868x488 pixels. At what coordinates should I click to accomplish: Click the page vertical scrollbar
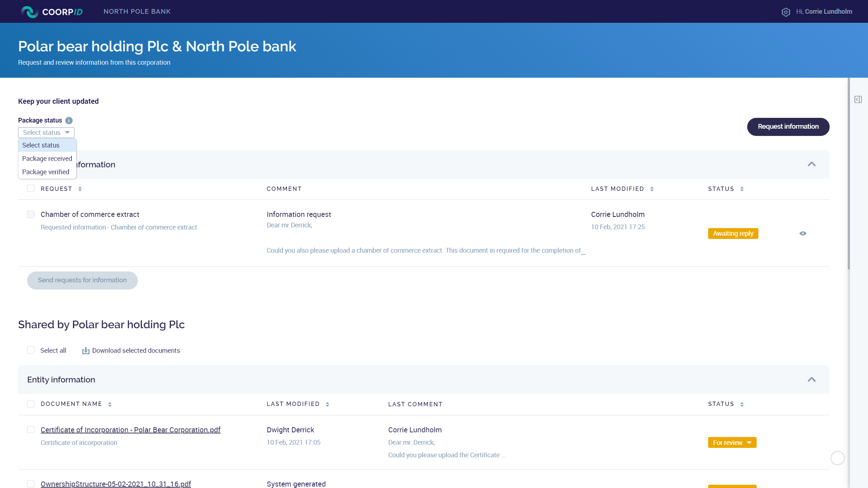coord(848,174)
